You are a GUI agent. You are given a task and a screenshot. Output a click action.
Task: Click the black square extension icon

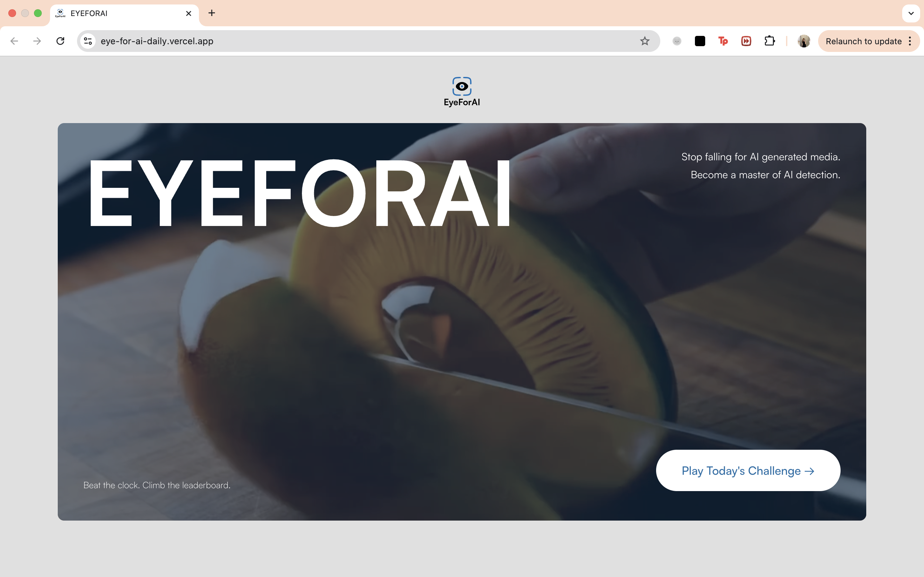pyautogui.click(x=699, y=41)
